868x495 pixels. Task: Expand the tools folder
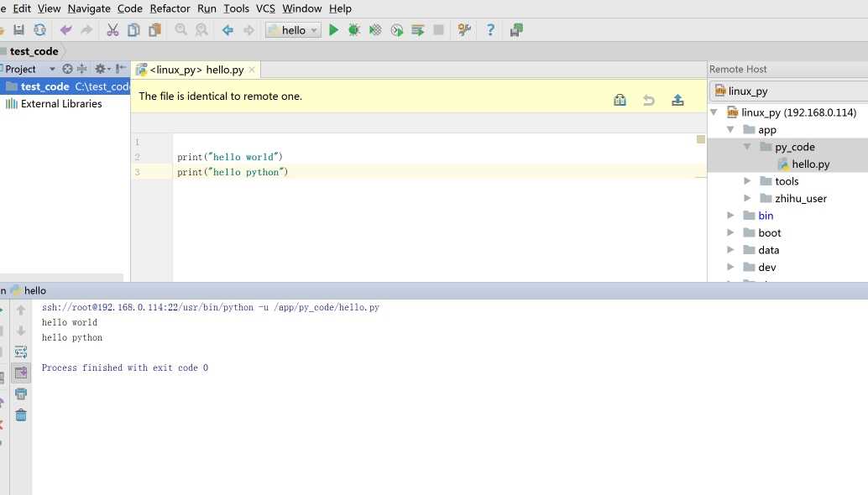747,181
